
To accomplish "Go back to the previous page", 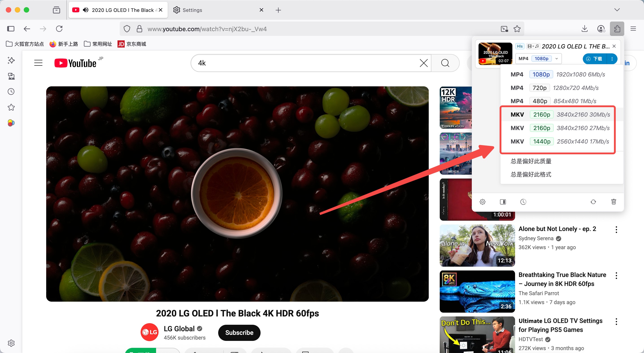I will [27, 29].
